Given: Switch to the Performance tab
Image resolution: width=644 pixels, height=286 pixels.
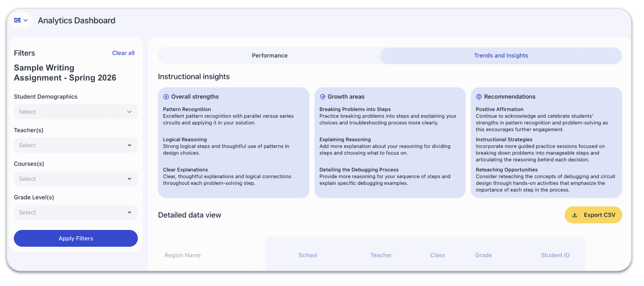Looking at the screenshot, I should (270, 55).
